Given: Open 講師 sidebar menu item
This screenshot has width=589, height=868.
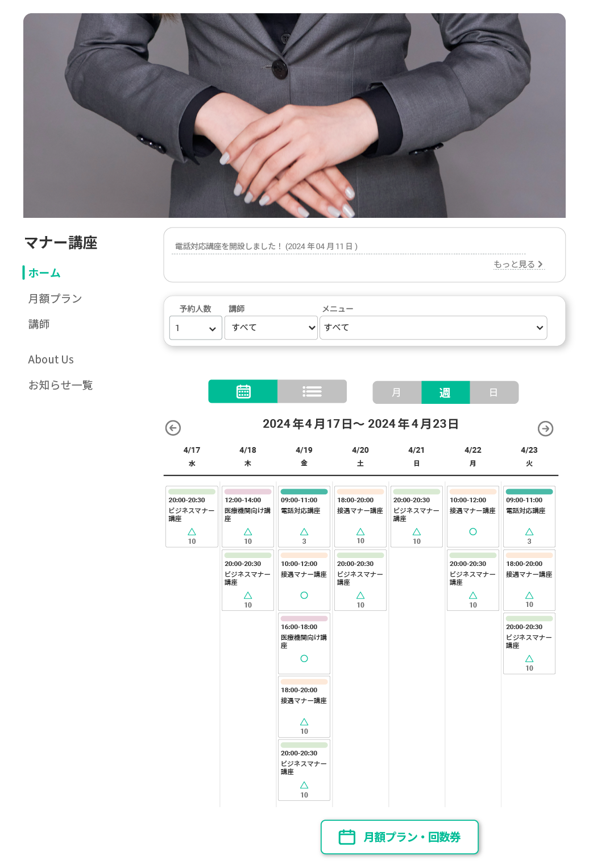Looking at the screenshot, I should pyautogui.click(x=39, y=324).
